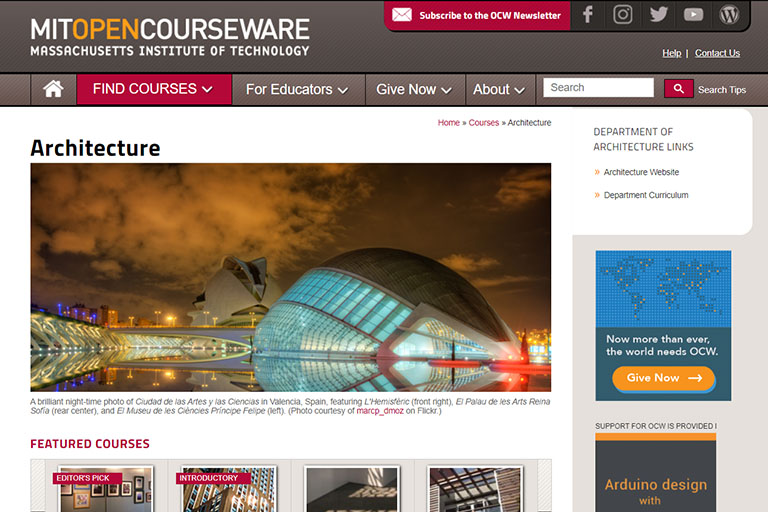Screen dimensions: 768x512
Task: Click the magnifier search button
Action: click(x=678, y=89)
